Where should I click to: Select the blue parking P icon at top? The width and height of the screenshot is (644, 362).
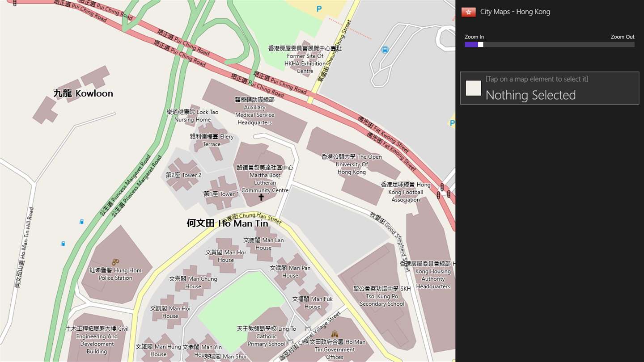pos(319,8)
